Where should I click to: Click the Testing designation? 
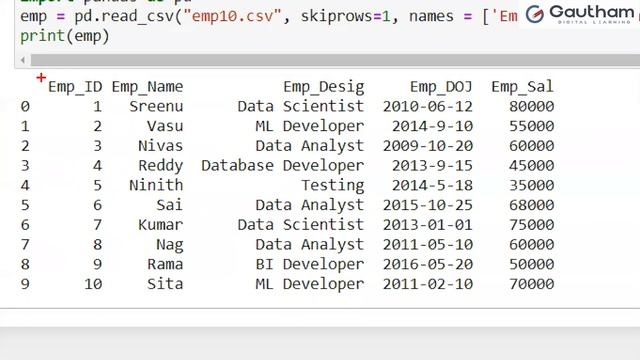coord(333,186)
